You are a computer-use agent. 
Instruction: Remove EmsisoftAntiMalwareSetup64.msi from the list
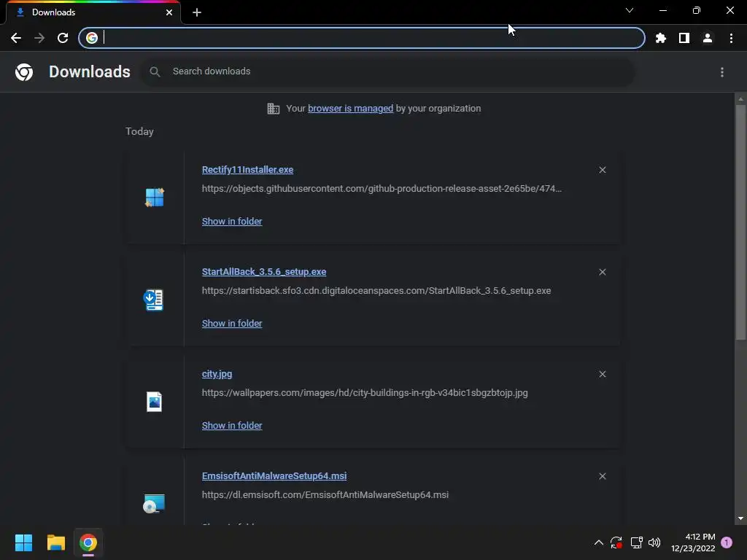point(603,476)
